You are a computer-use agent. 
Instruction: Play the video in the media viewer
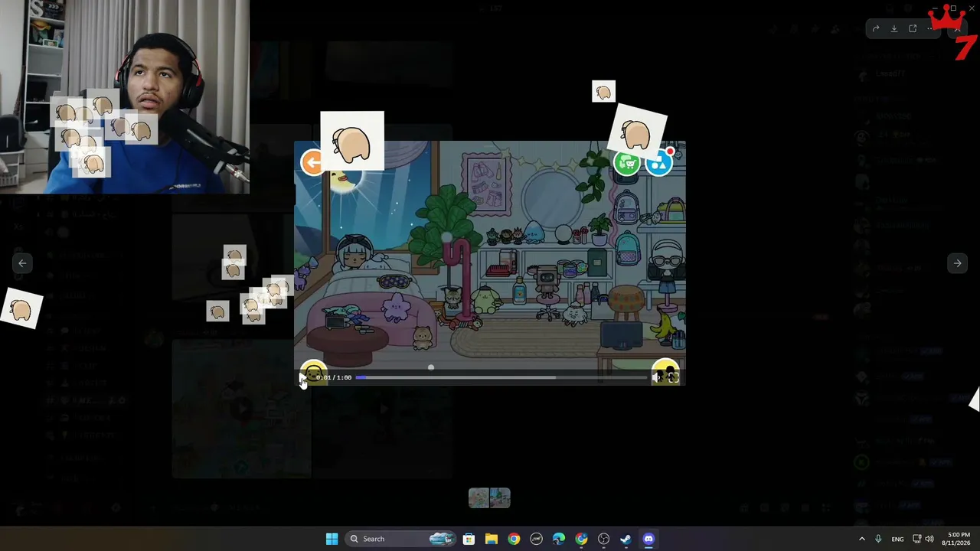point(302,377)
